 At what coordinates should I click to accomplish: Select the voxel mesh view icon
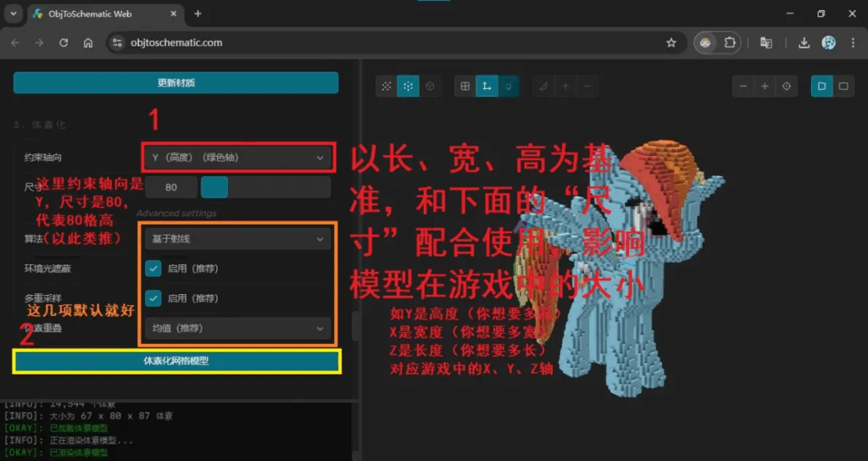point(408,86)
